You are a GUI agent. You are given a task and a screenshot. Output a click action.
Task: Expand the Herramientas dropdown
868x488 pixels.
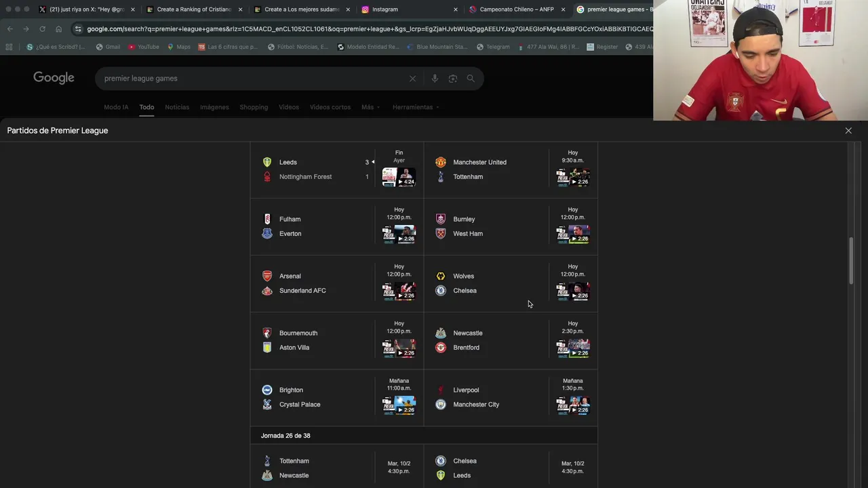(416, 107)
